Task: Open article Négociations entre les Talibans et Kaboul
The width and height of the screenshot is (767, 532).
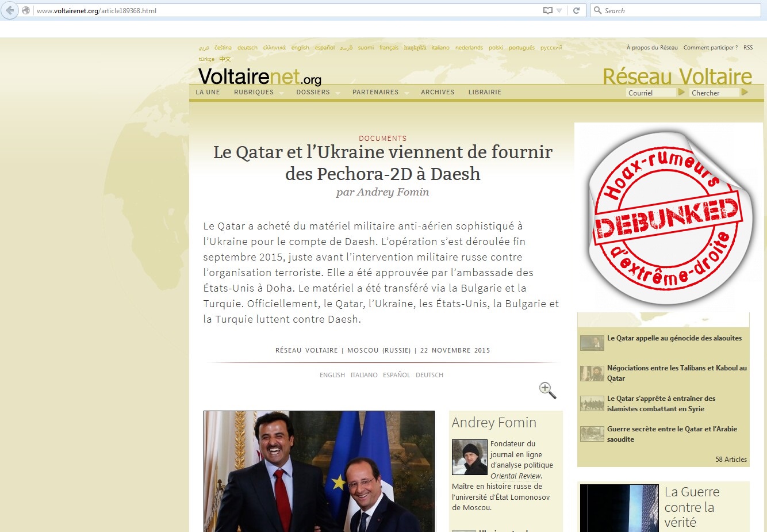Action: point(677,373)
